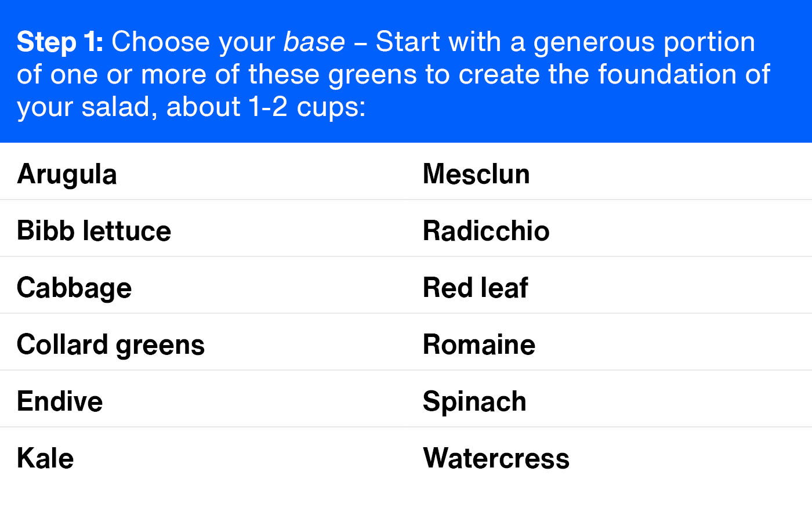Click on Cabbage in the list
The image size is (812, 522).
(74, 288)
